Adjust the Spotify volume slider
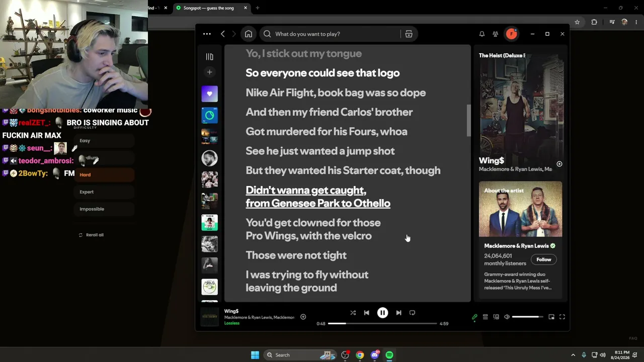Screen dimensions: 644x362 click(528, 317)
